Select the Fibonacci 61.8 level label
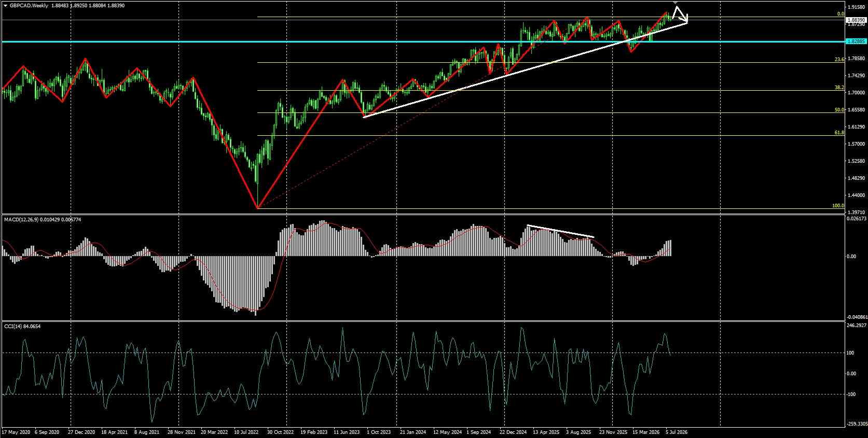Screen dimensions: 868x438 (839, 133)
